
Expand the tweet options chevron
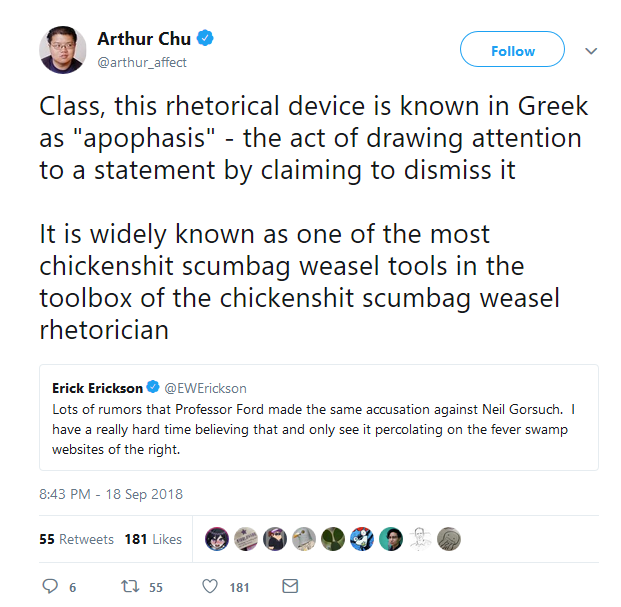(591, 51)
